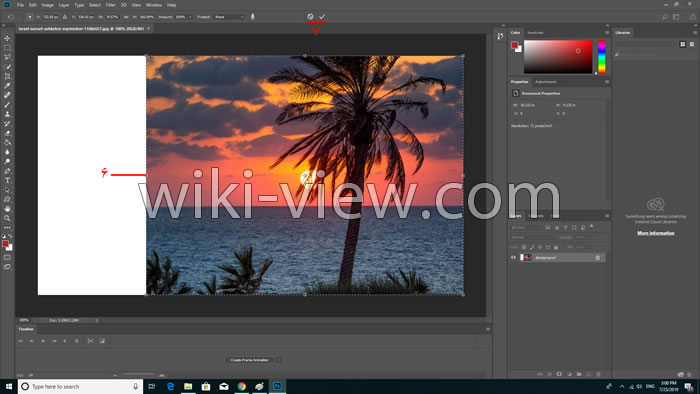Toggle relative positioning delta triangle

click(x=65, y=17)
